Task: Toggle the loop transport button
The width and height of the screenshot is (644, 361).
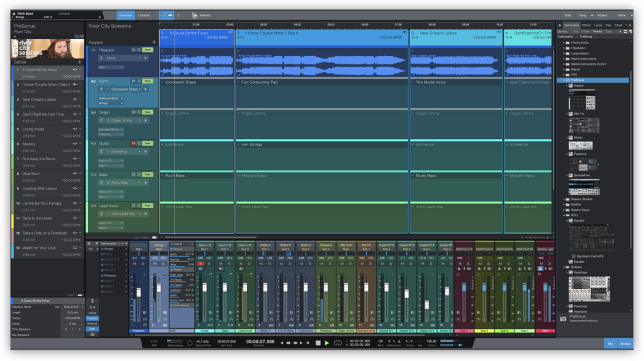Action: point(338,343)
